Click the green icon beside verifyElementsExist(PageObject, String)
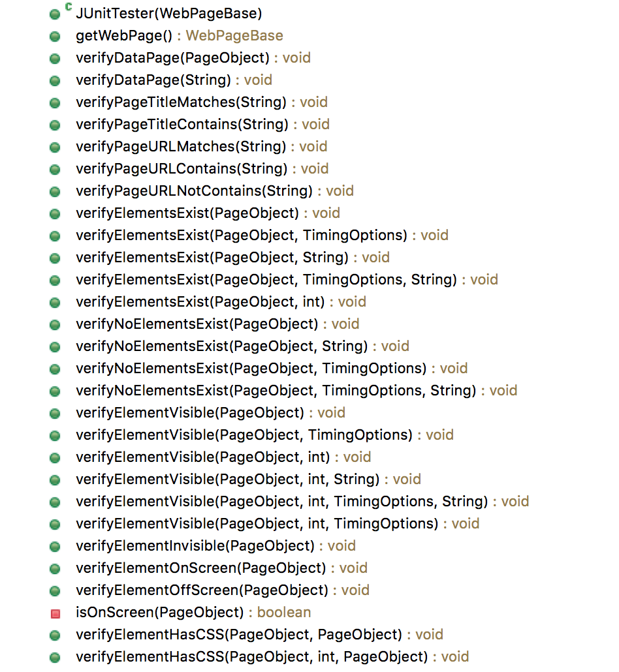 click(x=55, y=258)
